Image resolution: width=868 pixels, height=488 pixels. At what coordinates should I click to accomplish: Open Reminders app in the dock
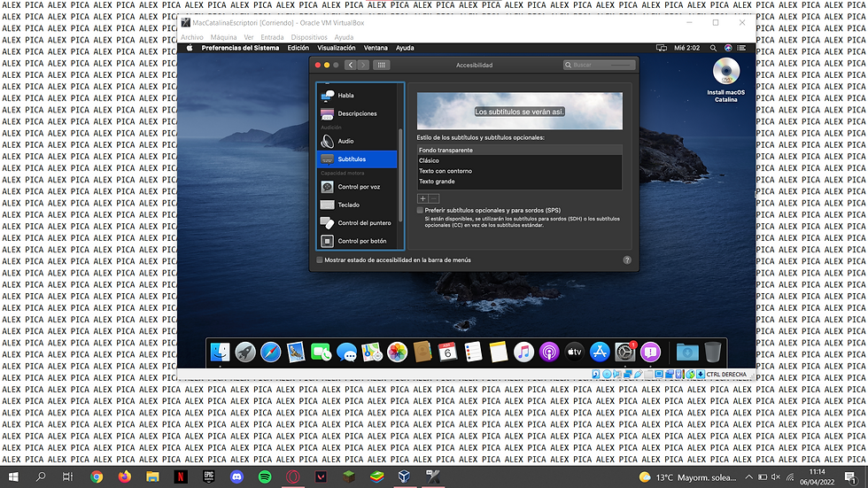click(x=473, y=352)
